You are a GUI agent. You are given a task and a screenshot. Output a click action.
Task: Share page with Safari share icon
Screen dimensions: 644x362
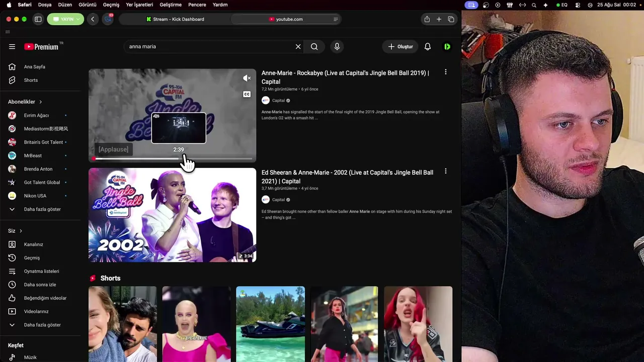(427, 19)
